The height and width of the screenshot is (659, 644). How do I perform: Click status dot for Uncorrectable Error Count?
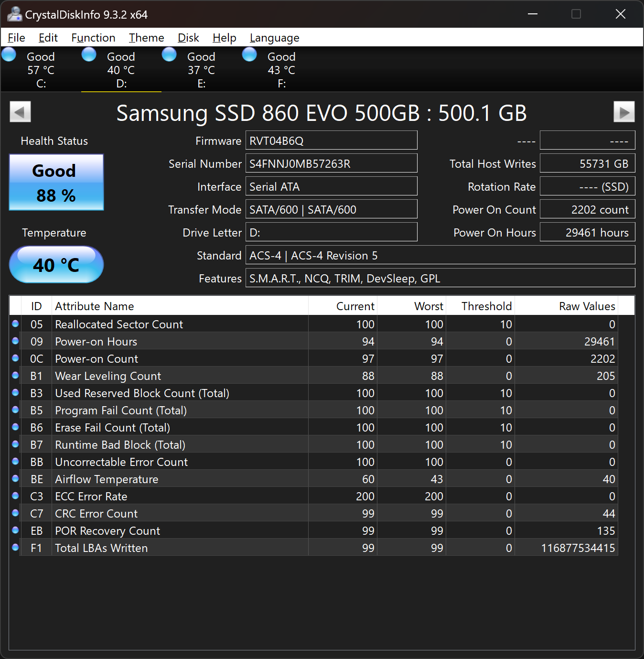[15, 462]
